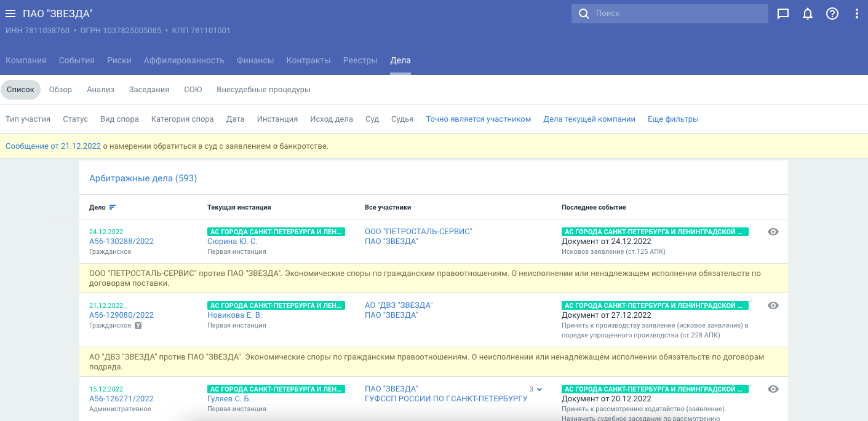
Task: Expand participants list with 3 chevron
Action: 540,389
